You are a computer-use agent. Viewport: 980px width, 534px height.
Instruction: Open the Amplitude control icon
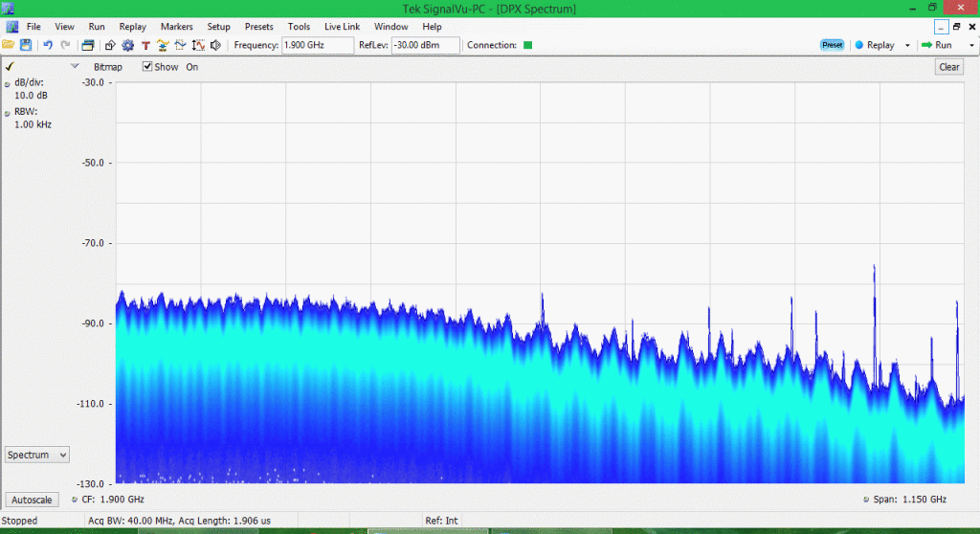(x=198, y=45)
